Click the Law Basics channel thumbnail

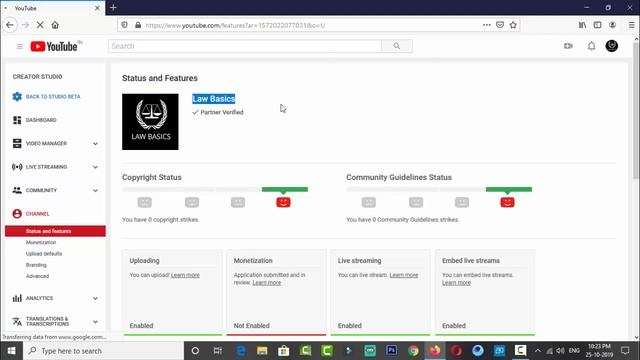(x=150, y=122)
